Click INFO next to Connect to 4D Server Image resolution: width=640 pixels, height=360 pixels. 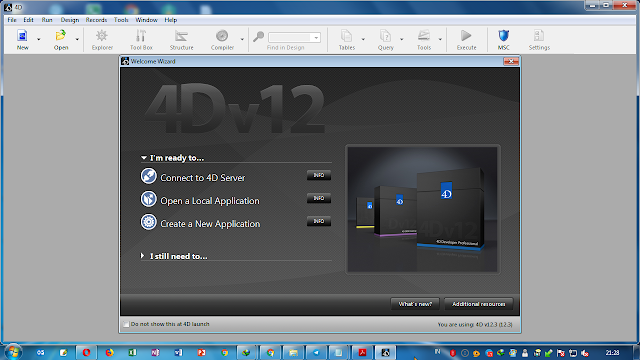point(319,175)
